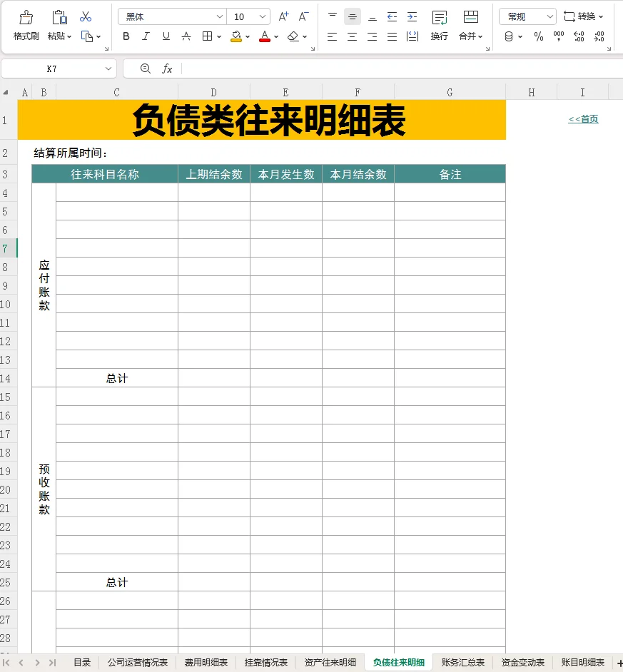Click the Select All corner triangle
The image size is (623, 672).
click(x=6, y=93)
